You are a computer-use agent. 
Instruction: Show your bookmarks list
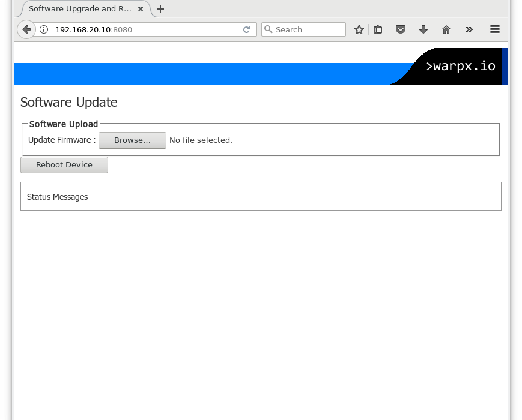[378, 29]
